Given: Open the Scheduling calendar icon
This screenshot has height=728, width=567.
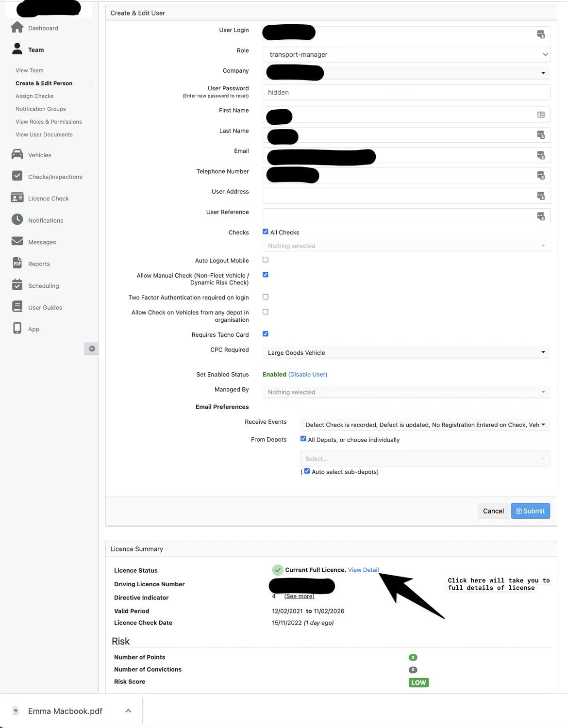Looking at the screenshot, I should click(17, 285).
